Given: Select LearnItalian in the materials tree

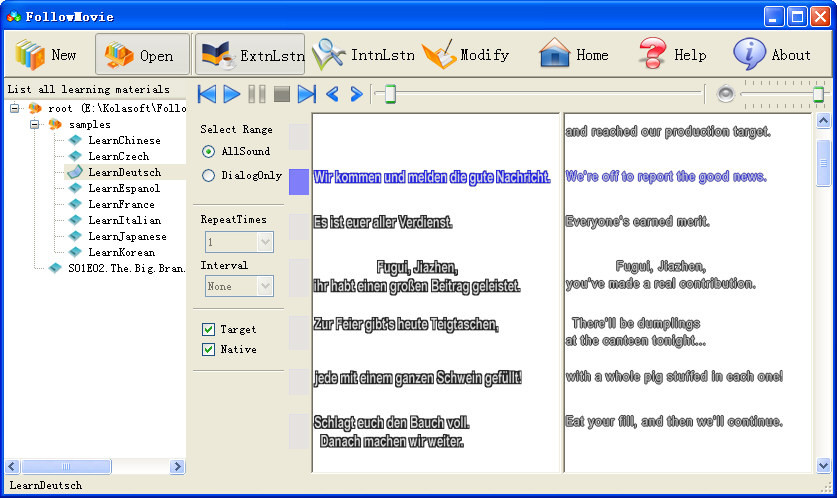Looking at the screenshot, I should 124,220.
